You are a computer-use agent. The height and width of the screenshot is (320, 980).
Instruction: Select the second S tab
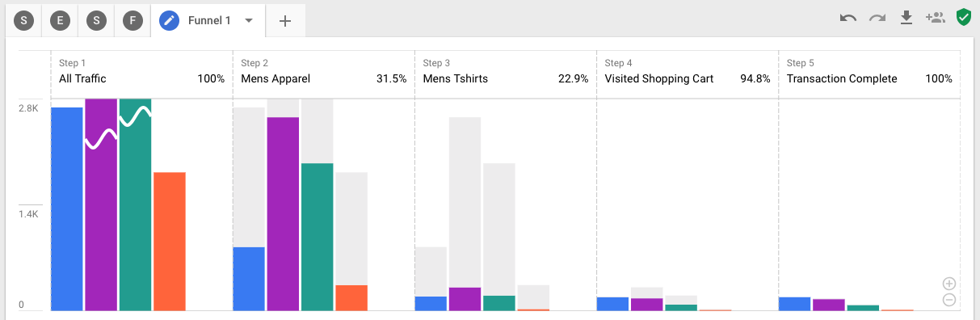pyautogui.click(x=96, y=21)
